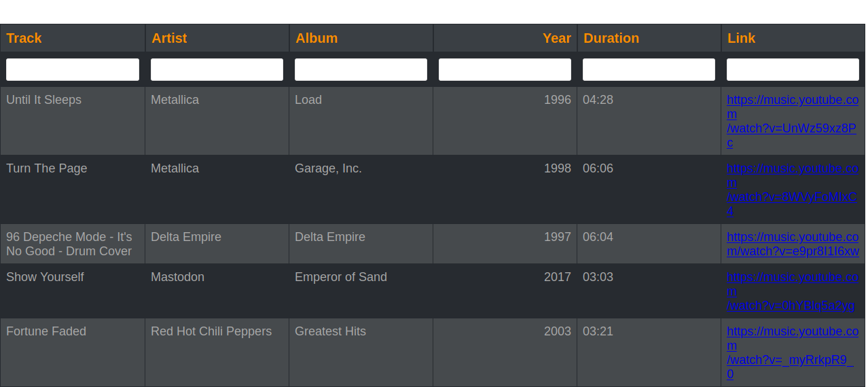The image size is (868, 387).
Task: Open YouTube link for Show Yourself
Action: pos(793,291)
